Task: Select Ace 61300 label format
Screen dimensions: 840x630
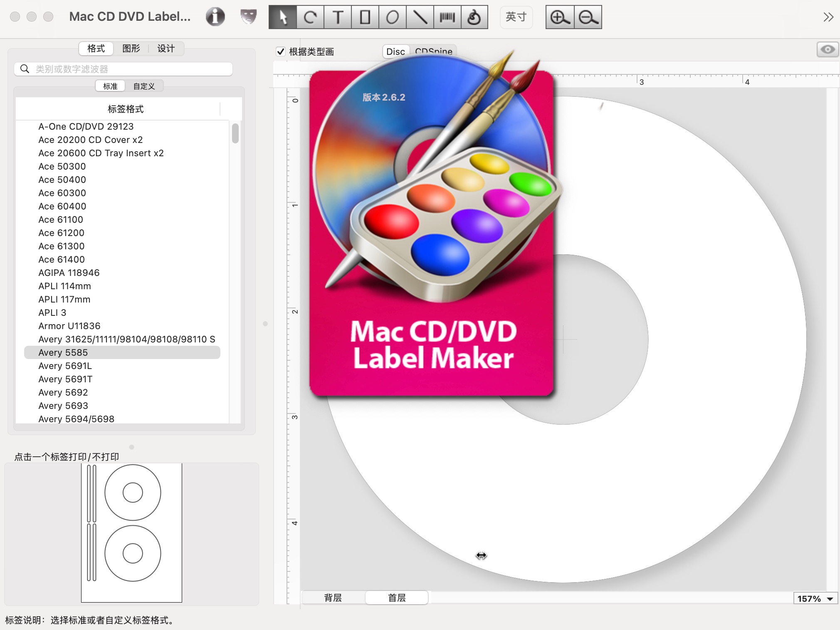Action: (122, 246)
